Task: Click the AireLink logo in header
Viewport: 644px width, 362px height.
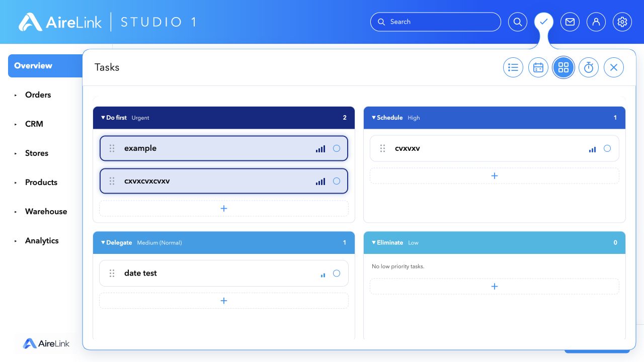Action: (60, 22)
